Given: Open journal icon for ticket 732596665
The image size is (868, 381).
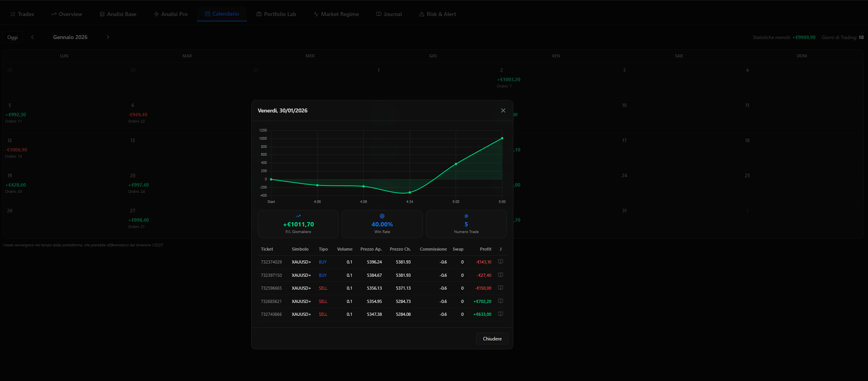Looking at the screenshot, I should 501,288.
